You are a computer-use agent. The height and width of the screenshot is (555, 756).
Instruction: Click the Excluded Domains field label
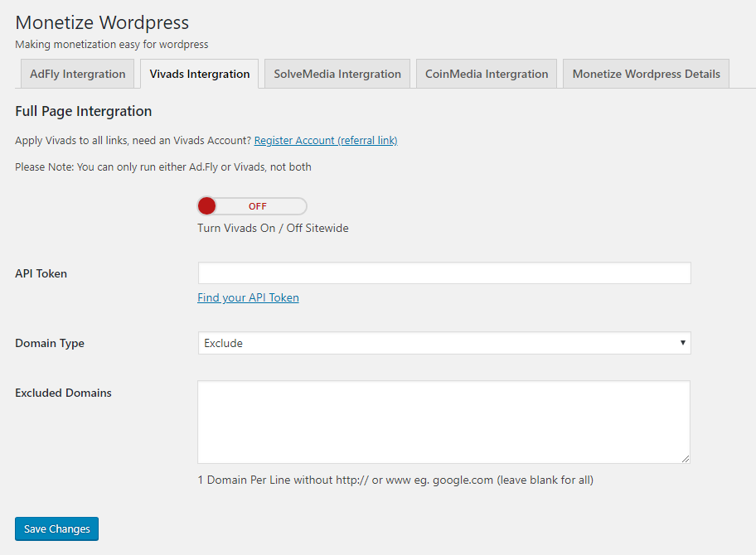63,393
